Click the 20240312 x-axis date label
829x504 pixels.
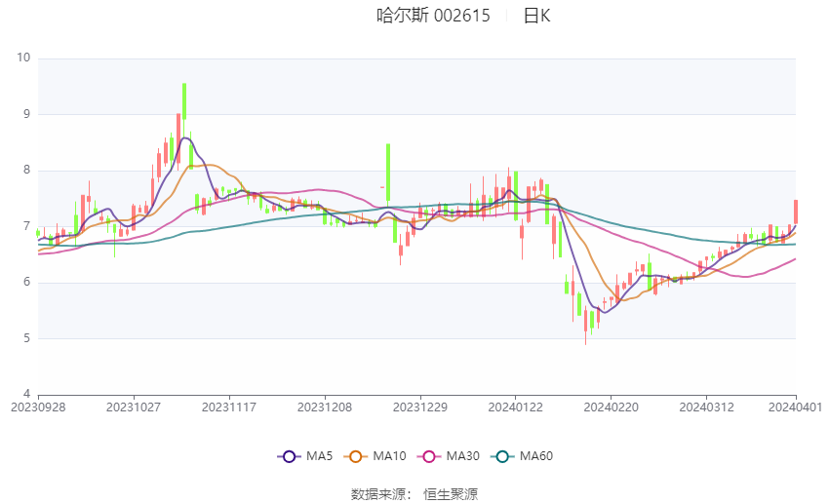[x=707, y=407]
